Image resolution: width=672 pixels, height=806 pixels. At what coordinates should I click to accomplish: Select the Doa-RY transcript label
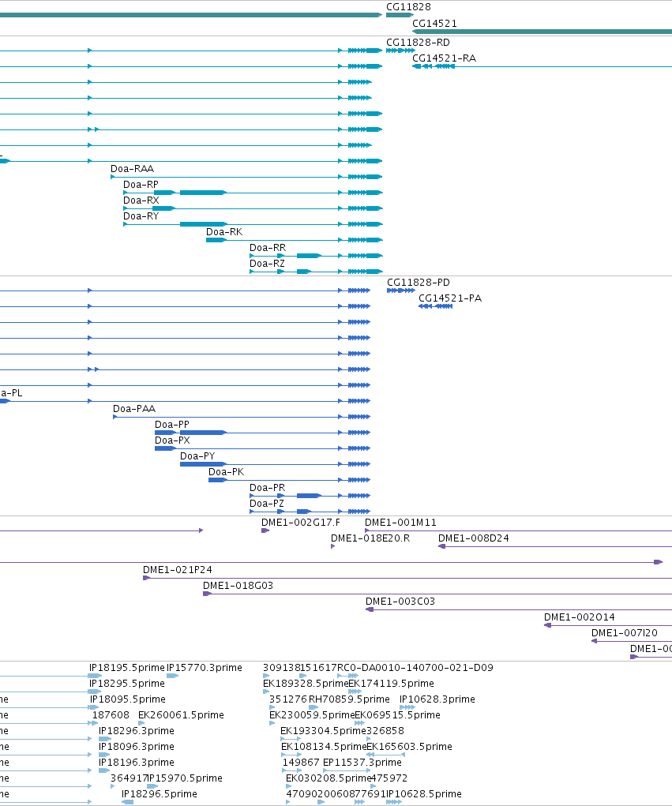pyautogui.click(x=141, y=216)
